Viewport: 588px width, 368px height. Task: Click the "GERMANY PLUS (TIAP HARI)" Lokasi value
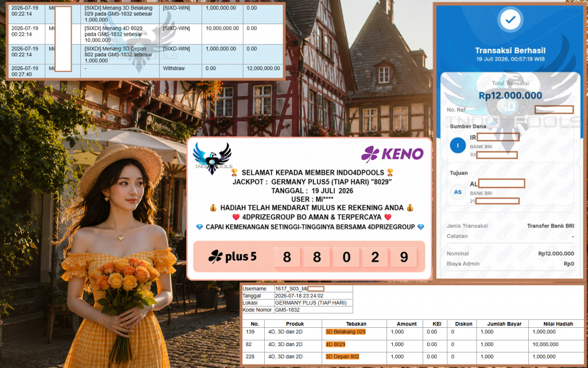311,302
